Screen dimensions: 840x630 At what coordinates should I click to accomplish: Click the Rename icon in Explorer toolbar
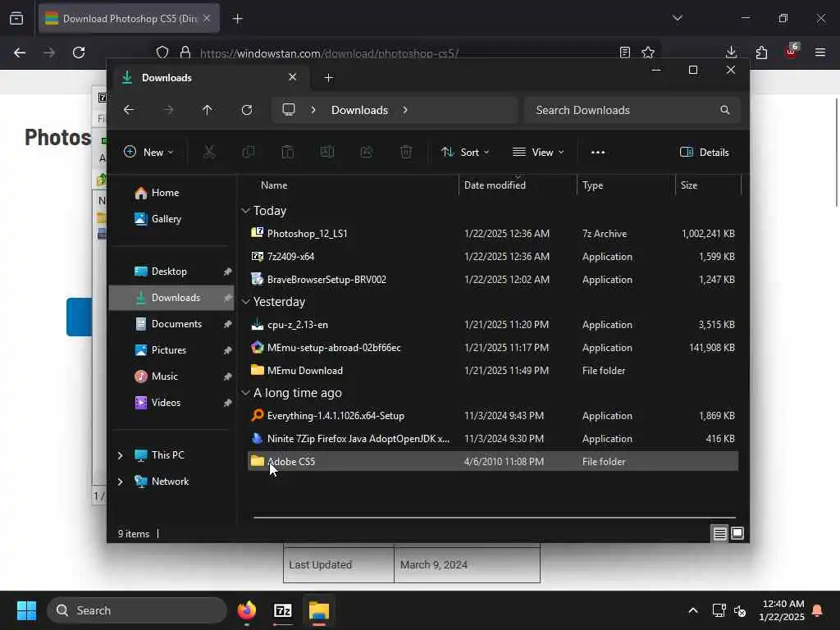point(327,152)
